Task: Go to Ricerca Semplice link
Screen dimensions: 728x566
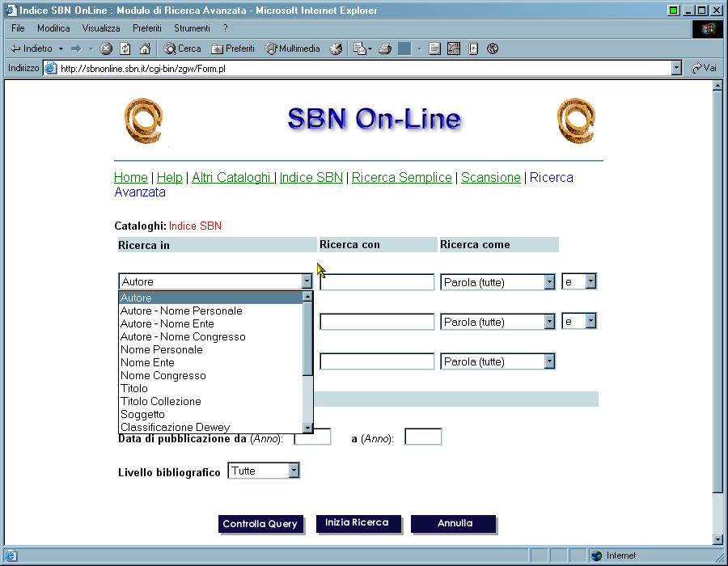Action: pos(401,178)
